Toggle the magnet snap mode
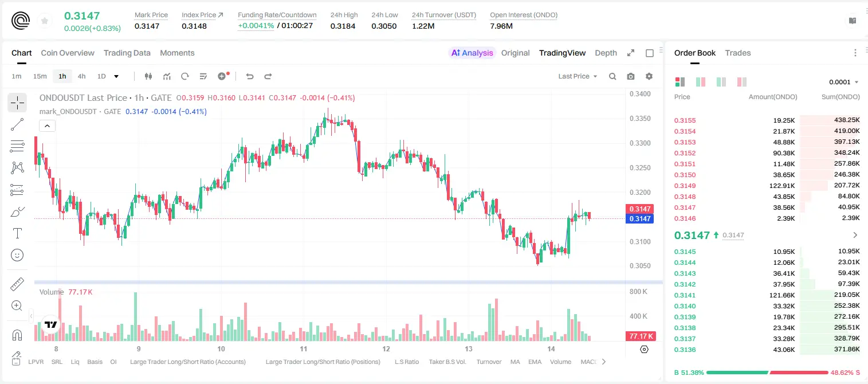Screen dimensions: 868x384 click(17, 334)
